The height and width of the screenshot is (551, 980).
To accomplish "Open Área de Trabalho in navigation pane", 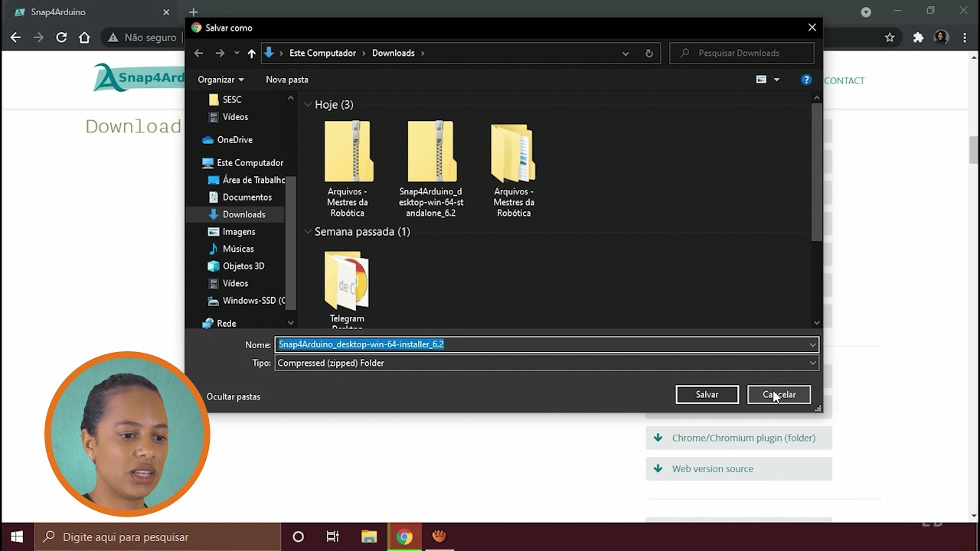I will [x=247, y=180].
